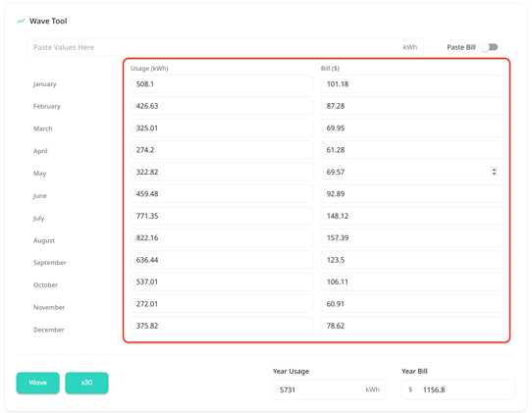Select October bill field 106.11
Screen dimensions: 532x413
412,282
